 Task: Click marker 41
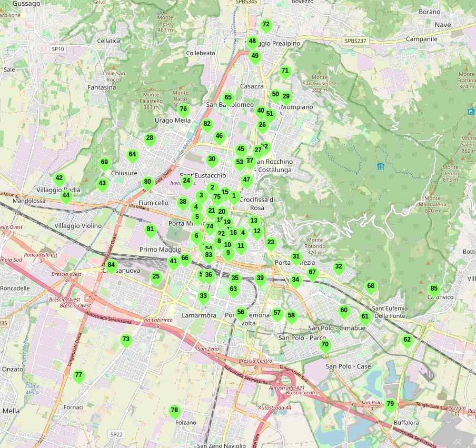click(173, 263)
